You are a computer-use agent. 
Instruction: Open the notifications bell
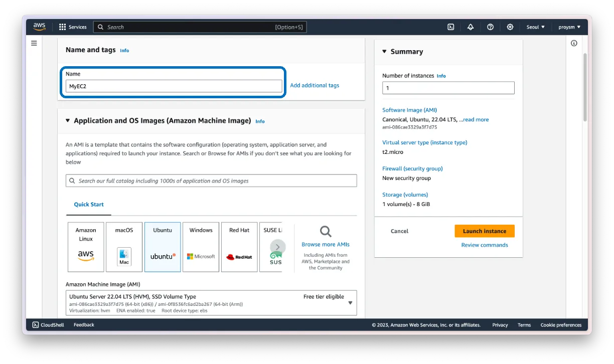pyautogui.click(x=470, y=27)
